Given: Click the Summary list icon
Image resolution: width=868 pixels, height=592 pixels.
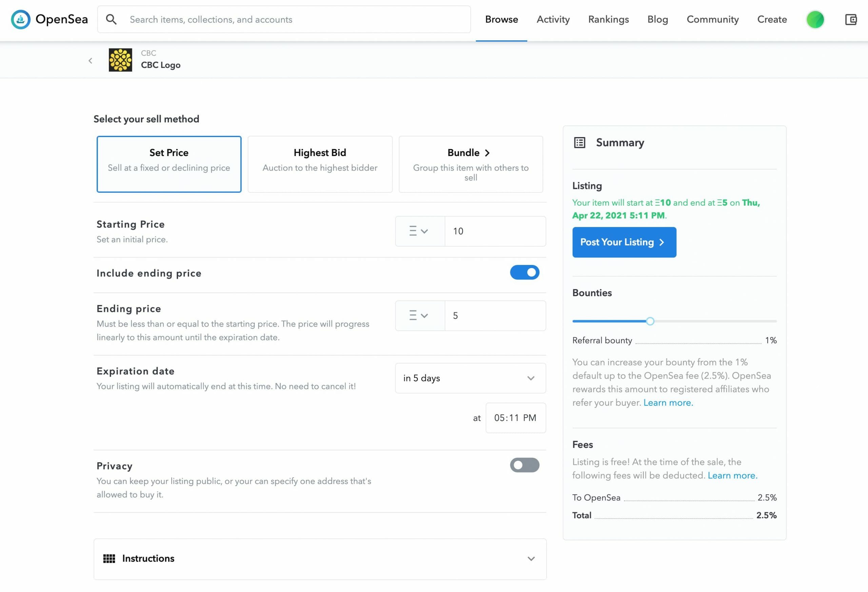Looking at the screenshot, I should (x=579, y=143).
